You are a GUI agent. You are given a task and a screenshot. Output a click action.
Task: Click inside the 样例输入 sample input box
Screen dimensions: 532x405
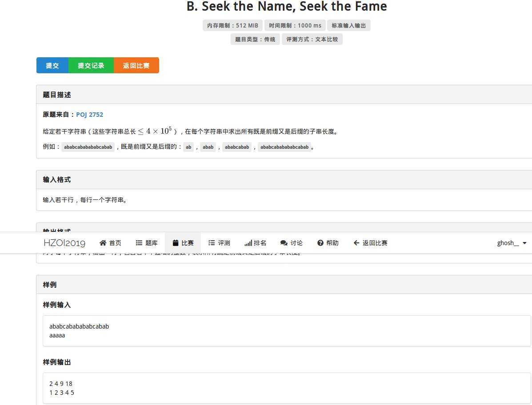178,330
